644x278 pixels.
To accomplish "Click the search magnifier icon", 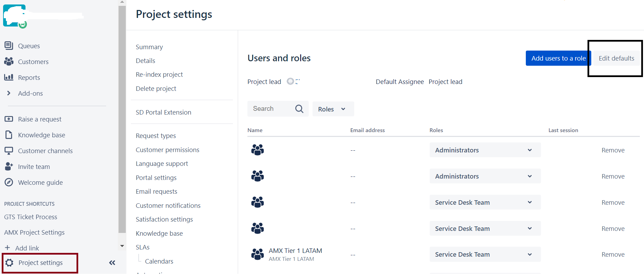I will click(299, 109).
